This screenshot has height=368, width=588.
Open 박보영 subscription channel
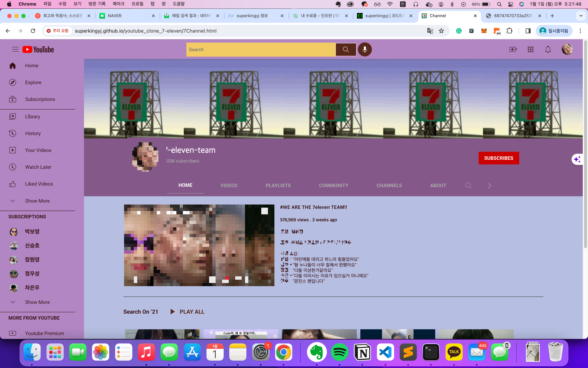tap(24, 231)
